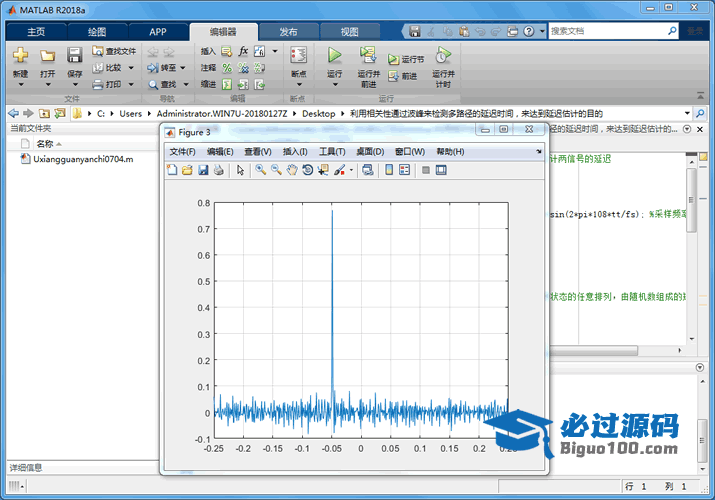Click the Run and Advance (运行并前进) icon
Screen dimensions: 715x500
[x=368, y=55]
